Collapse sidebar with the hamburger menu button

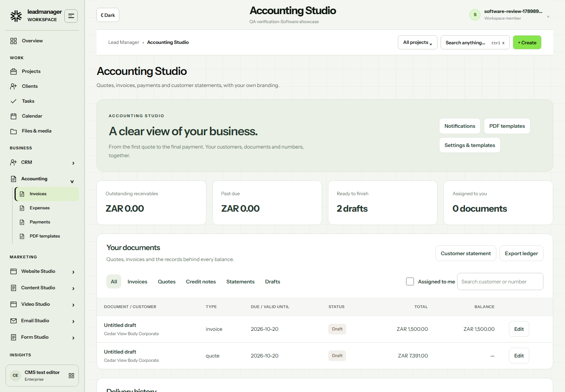coord(71,16)
